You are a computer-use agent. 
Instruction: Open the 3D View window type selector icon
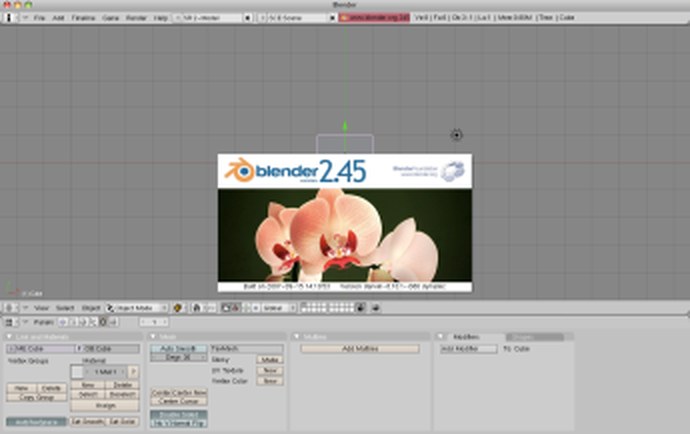(9, 308)
